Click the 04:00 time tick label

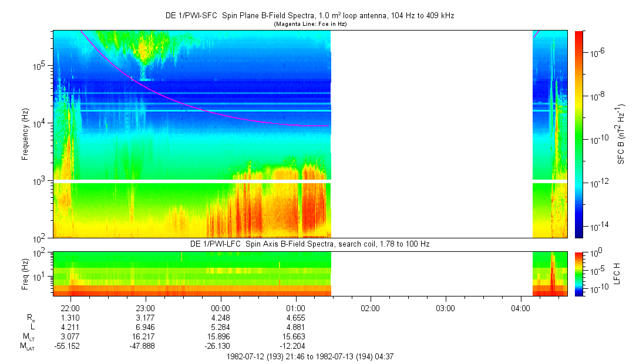[x=520, y=308]
